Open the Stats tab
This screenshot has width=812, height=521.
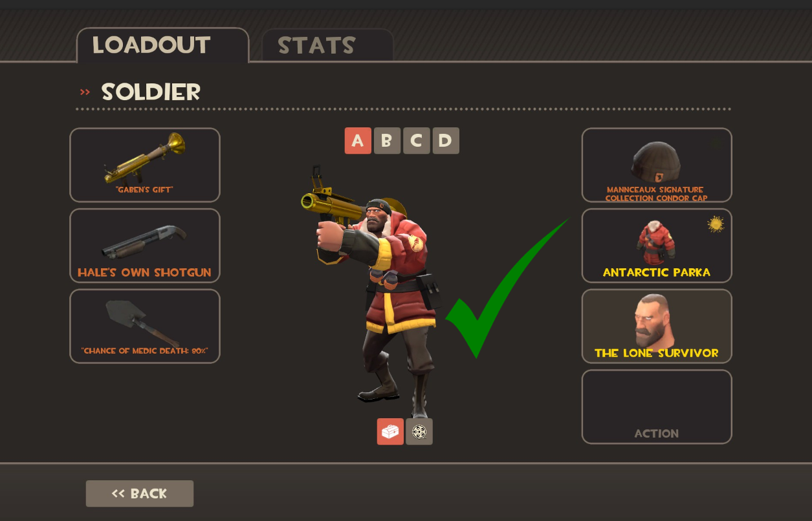[x=327, y=45]
